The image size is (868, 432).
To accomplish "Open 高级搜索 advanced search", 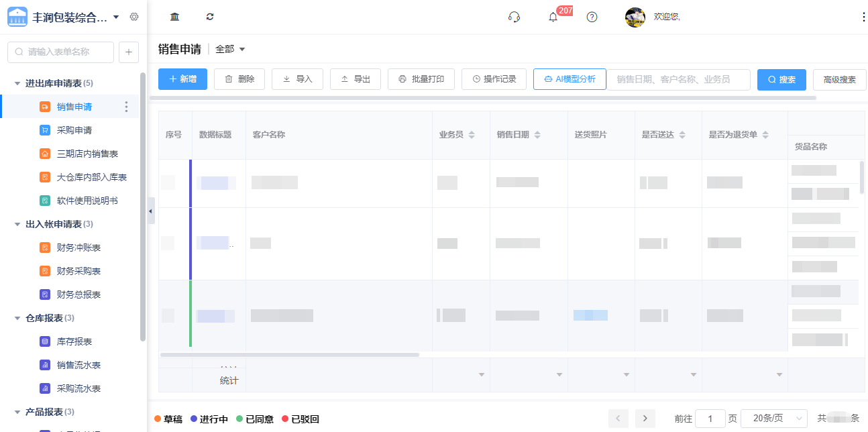I will [x=839, y=79].
